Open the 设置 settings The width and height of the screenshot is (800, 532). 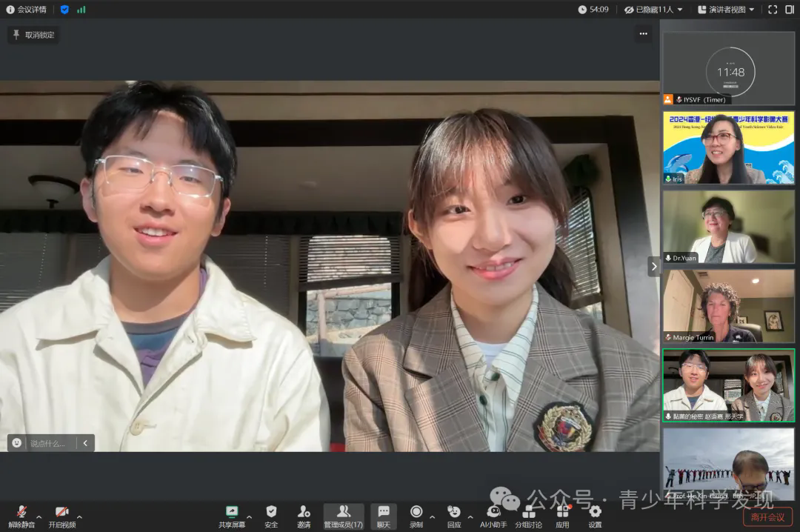click(x=595, y=516)
